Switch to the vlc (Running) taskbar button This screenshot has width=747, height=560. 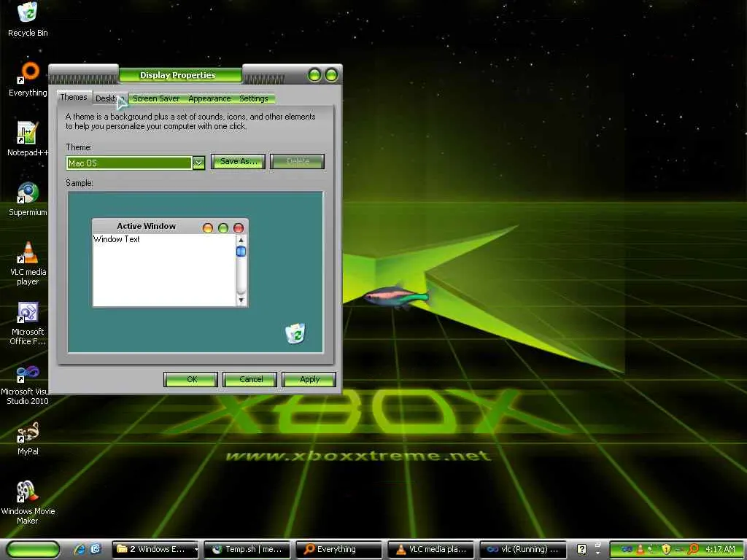pos(522,549)
